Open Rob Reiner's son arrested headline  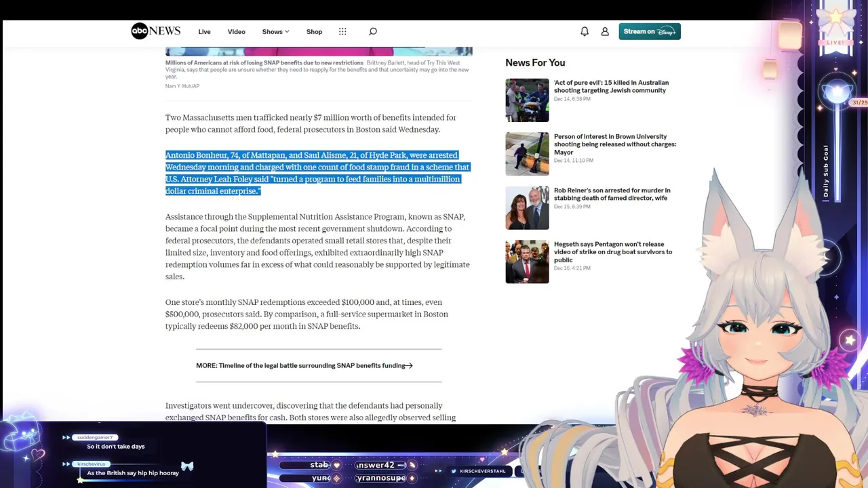tap(612, 194)
